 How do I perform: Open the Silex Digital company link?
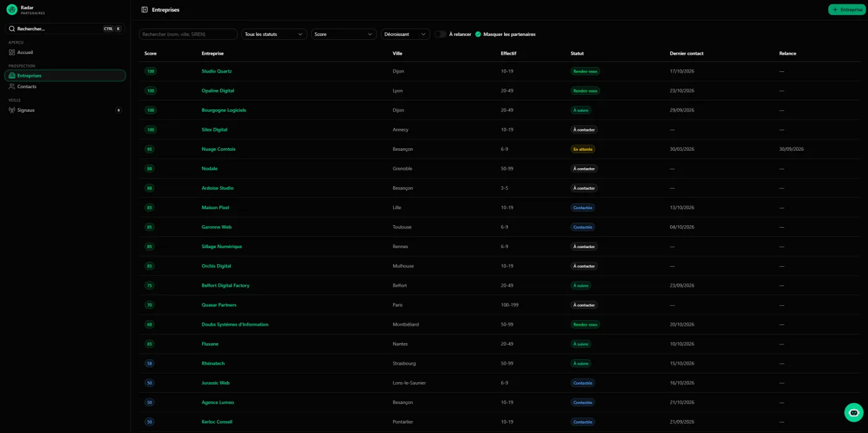pos(215,130)
